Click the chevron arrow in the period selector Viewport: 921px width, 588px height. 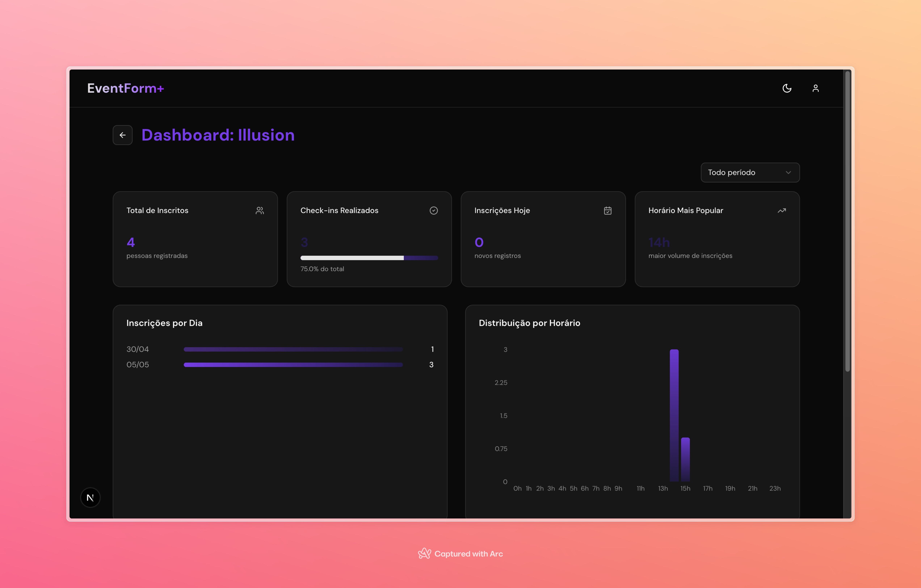[788, 173]
